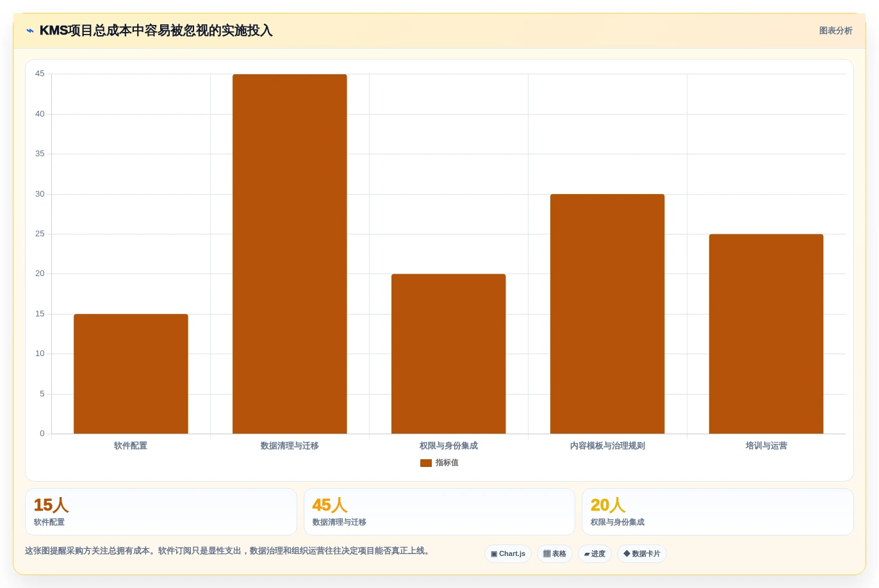Click the 进度 tag
This screenshot has height=588, width=879.
(x=595, y=554)
